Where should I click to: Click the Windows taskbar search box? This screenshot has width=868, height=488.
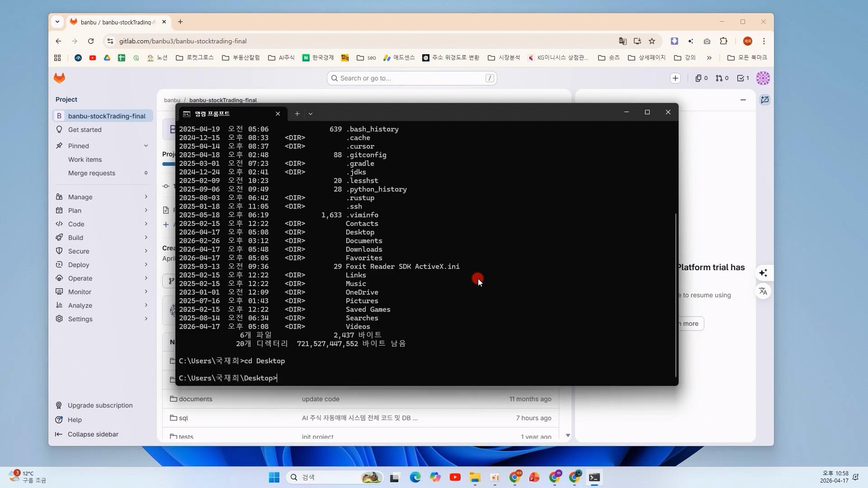(x=335, y=478)
